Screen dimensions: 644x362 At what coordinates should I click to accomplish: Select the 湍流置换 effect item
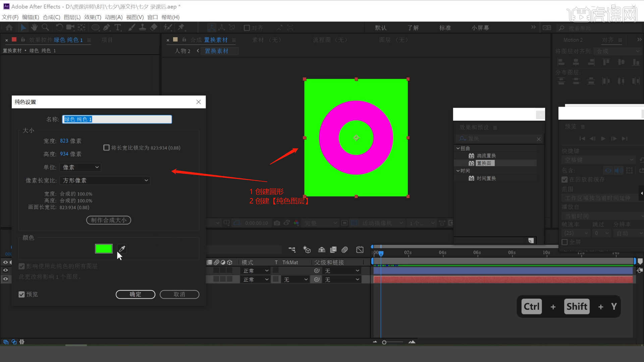pos(486,156)
